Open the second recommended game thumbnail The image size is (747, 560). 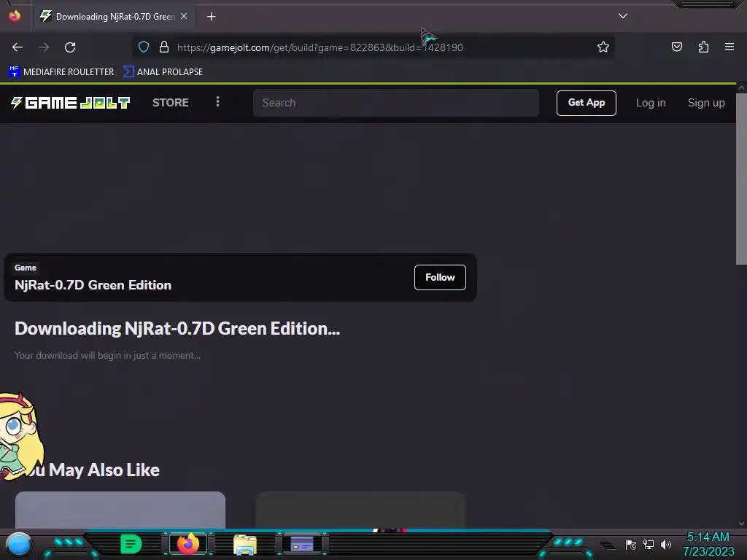click(x=360, y=510)
